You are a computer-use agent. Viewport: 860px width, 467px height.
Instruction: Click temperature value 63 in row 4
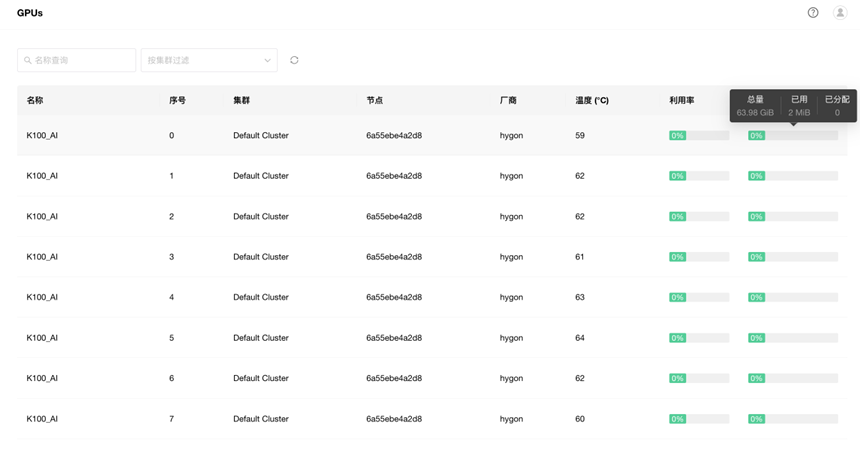click(580, 297)
